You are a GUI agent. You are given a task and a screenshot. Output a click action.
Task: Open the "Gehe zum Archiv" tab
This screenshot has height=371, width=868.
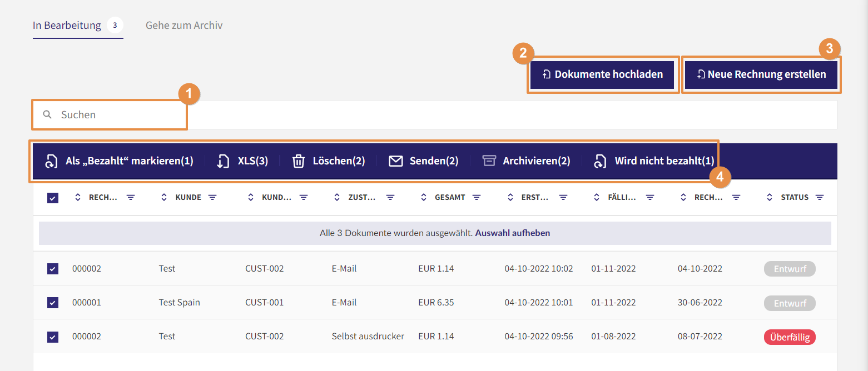[x=184, y=26]
